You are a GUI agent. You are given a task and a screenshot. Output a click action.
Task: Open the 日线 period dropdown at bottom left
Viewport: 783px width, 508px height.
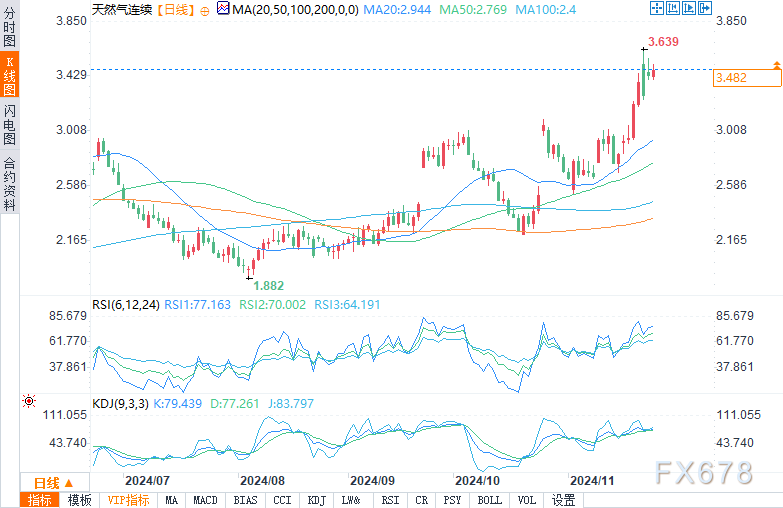52,482
